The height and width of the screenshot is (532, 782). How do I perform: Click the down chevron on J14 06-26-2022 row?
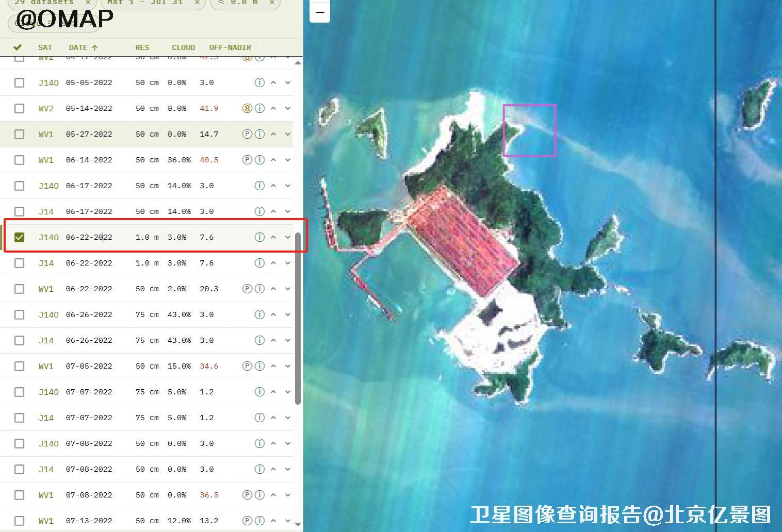point(288,340)
